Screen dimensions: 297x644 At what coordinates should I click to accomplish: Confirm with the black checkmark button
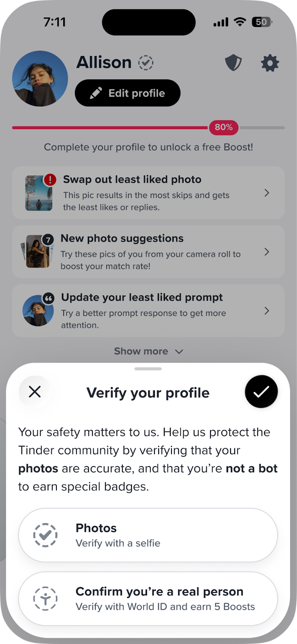tap(261, 391)
